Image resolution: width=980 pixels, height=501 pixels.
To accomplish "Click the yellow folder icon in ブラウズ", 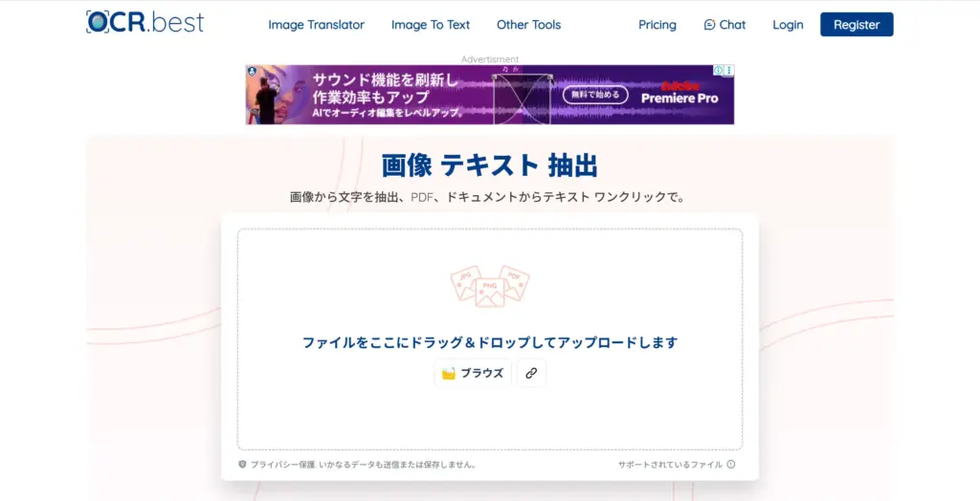I will click(449, 374).
